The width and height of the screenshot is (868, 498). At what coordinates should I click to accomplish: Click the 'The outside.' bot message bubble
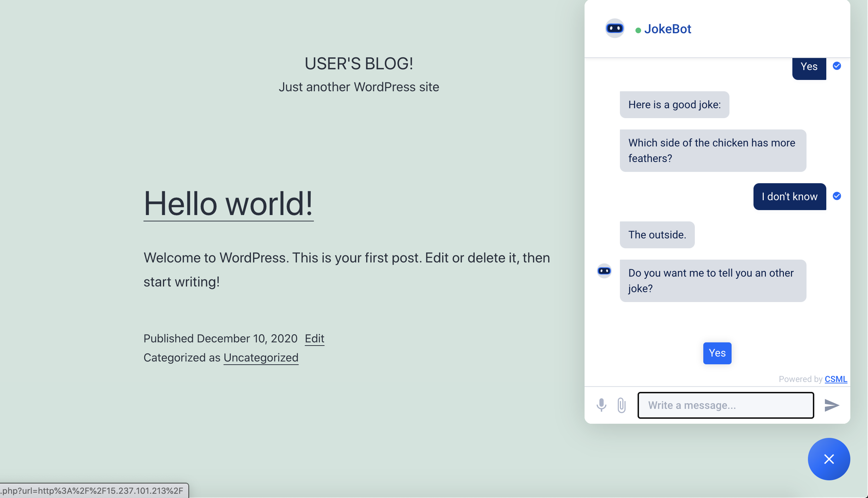tap(657, 234)
